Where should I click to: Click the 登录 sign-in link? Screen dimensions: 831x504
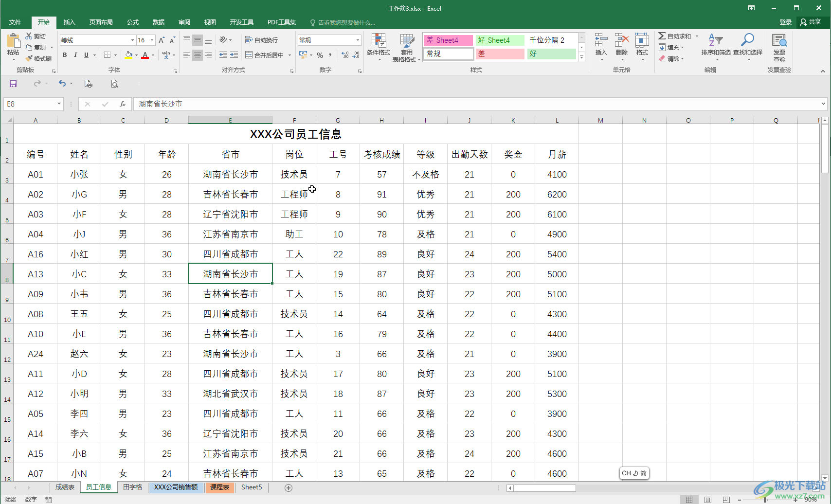(x=785, y=22)
